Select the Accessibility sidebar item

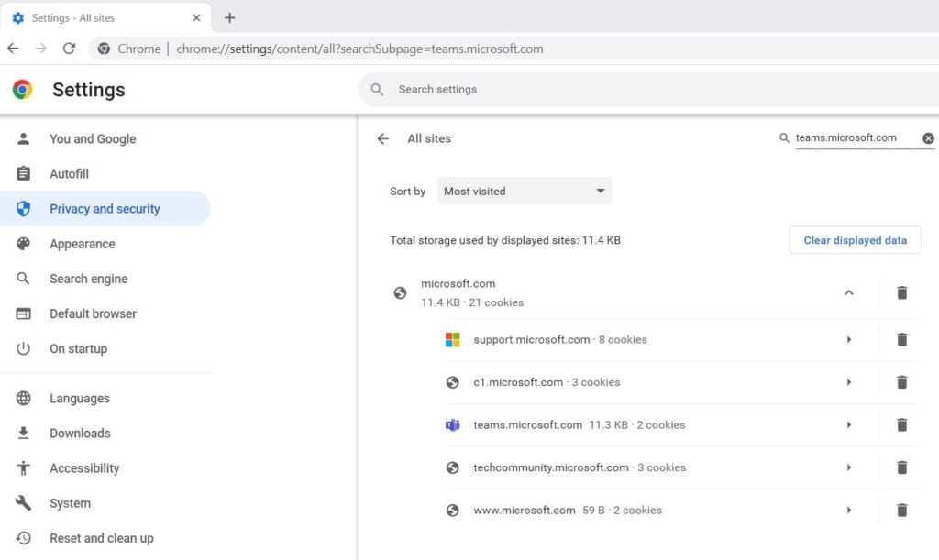(84, 468)
